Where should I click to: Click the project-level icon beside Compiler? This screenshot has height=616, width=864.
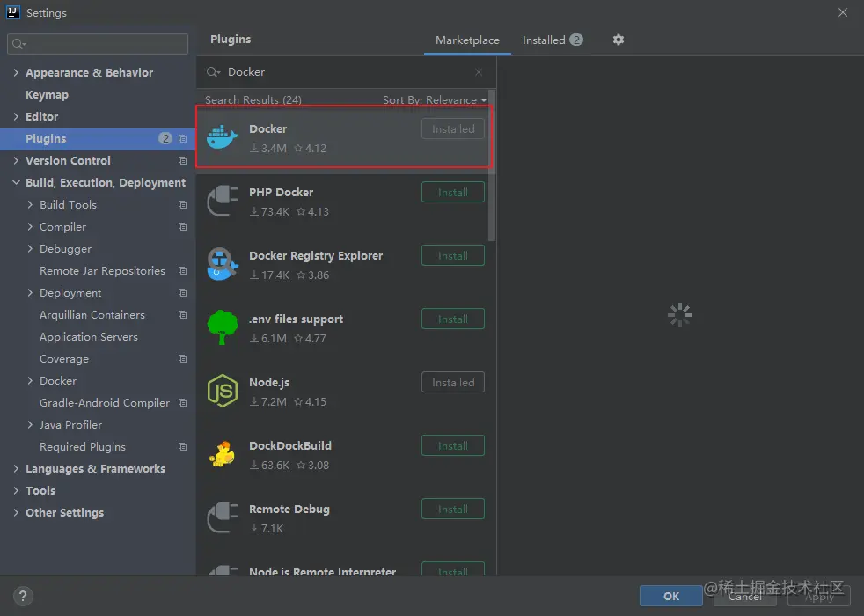pyautogui.click(x=182, y=227)
